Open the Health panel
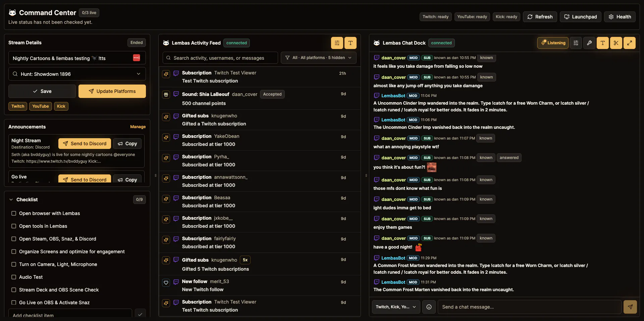This screenshot has width=644, height=321. [x=620, y=17]
